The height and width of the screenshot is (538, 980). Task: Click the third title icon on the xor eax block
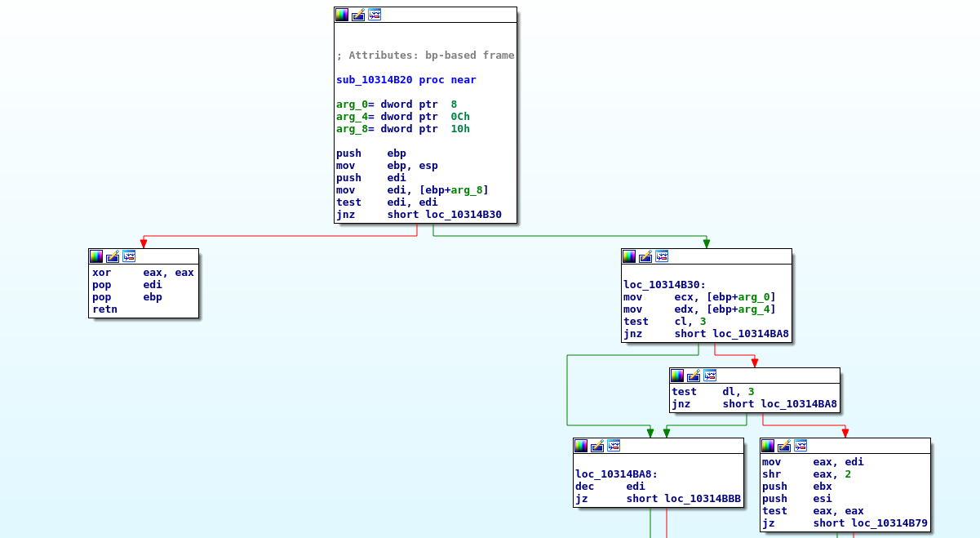129,256
